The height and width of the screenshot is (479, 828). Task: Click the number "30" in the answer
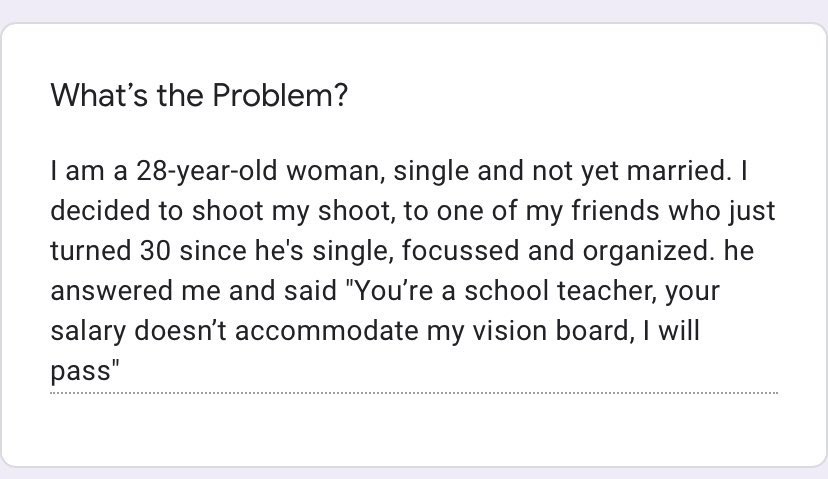tap(155, 251)
